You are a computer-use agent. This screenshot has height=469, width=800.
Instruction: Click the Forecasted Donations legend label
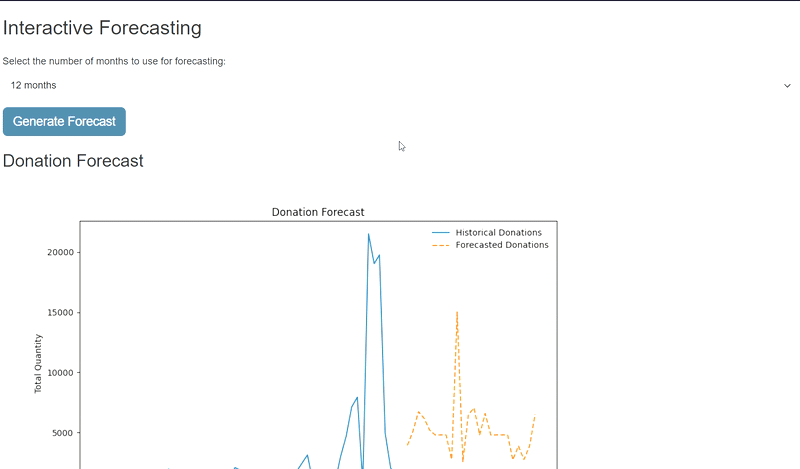click(x=502, y=245)
